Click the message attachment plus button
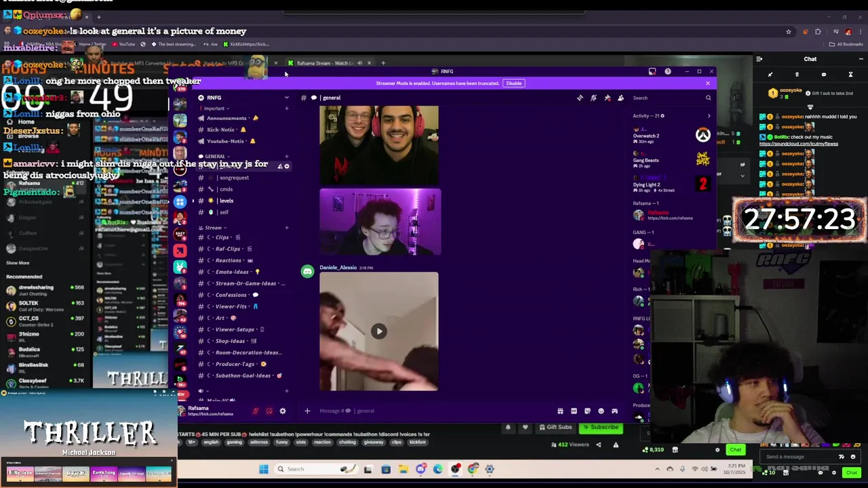 pyautogui.click(x=307, y=411)
